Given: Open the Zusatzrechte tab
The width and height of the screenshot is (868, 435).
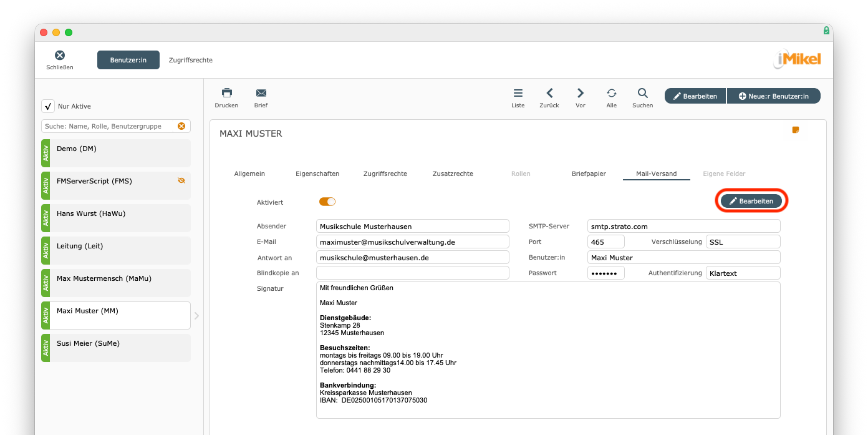Looking at the screenshot, I should [x=453, y=174].
